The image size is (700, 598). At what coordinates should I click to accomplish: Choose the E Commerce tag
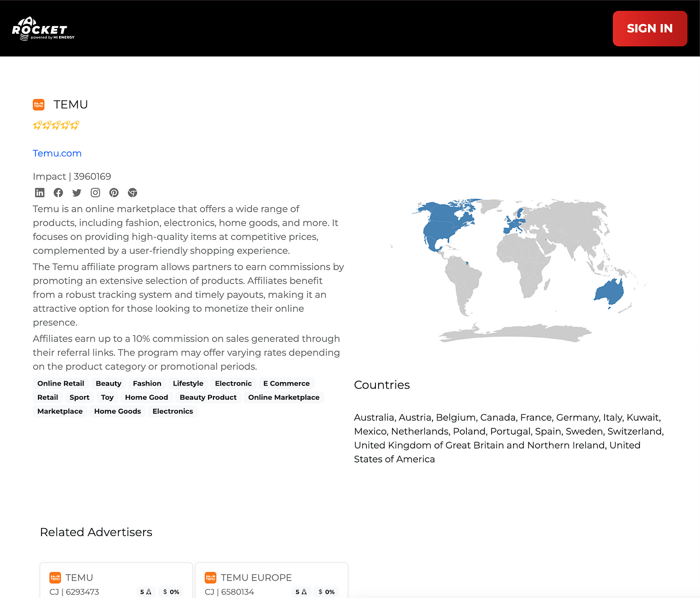click(286, 384)
